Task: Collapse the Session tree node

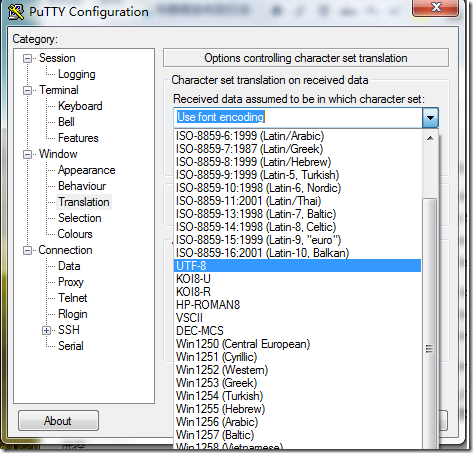Action: 27,59
